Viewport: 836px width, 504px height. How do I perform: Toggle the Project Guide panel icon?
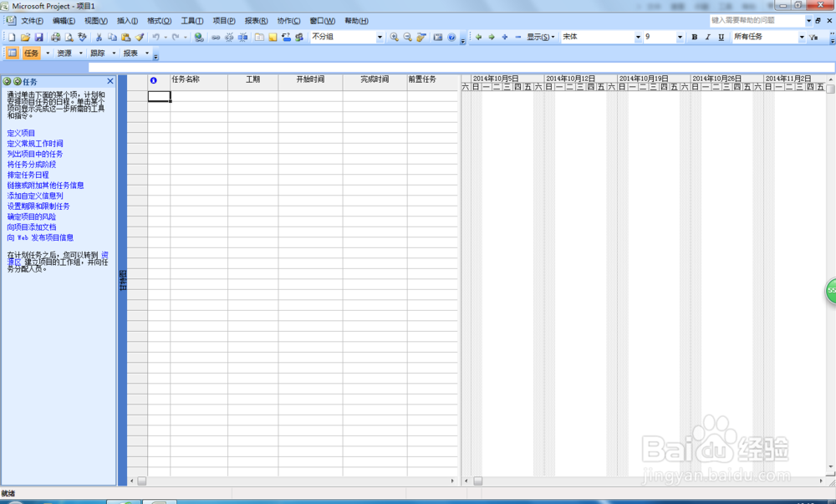point(13,53)
